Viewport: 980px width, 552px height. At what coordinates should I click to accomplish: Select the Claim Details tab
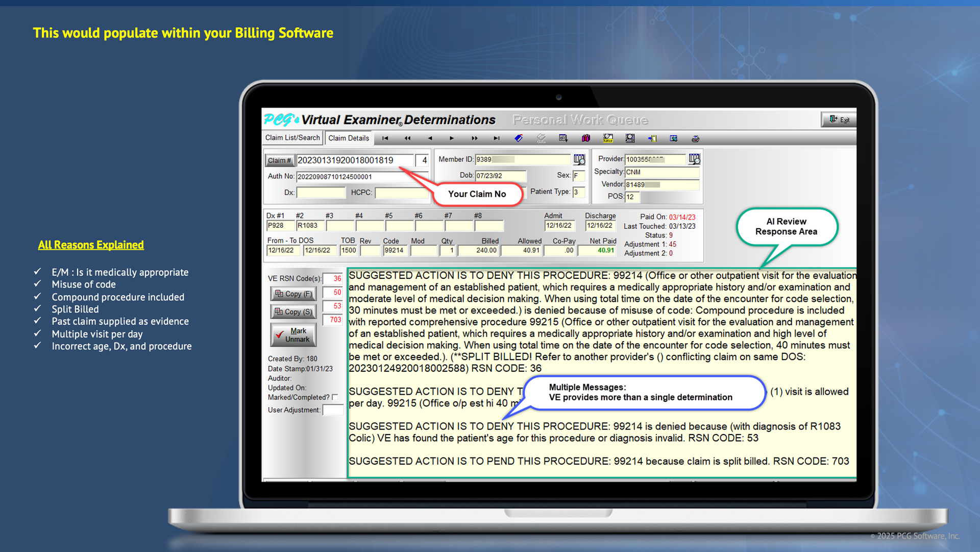click(348, 138)
